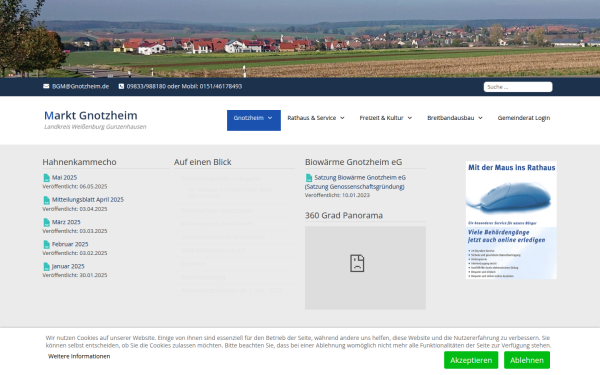Open Januar 2025 link
The image size is (600, 375).
point(68,266)
